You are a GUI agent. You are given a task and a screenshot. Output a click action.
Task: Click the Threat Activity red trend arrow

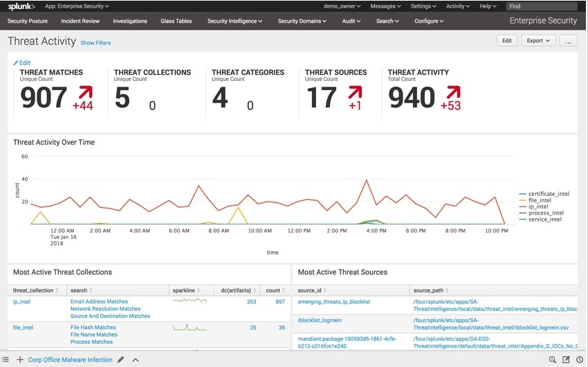(x=453, y=92)
